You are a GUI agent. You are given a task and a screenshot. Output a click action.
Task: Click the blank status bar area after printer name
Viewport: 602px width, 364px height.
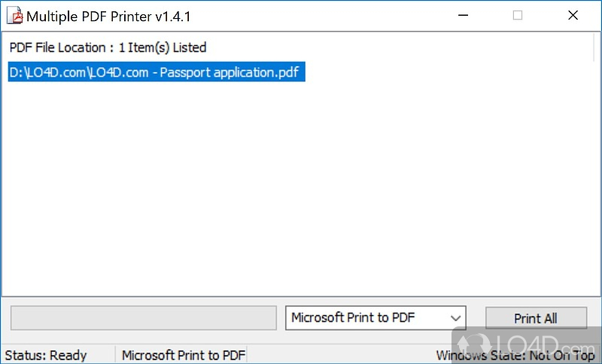[339, 355]
